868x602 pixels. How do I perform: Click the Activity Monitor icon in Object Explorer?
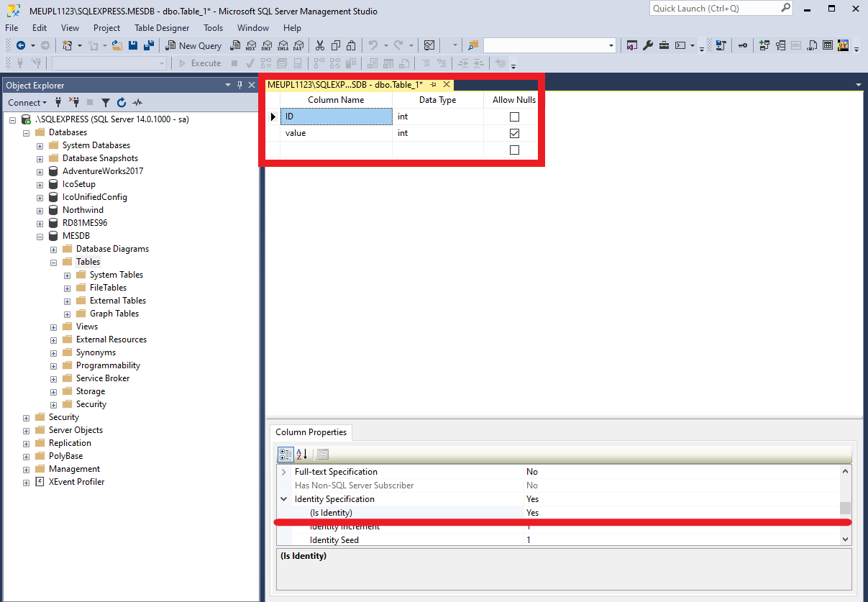tap(137, 102)
